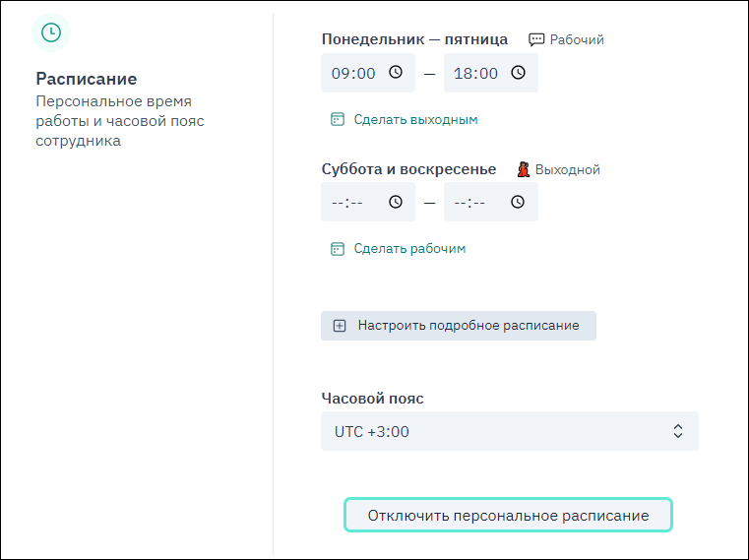Screen dimensions: 749x560
Task: Click the speech bubble icon near Рабочий
Action: tap(536, 39)
